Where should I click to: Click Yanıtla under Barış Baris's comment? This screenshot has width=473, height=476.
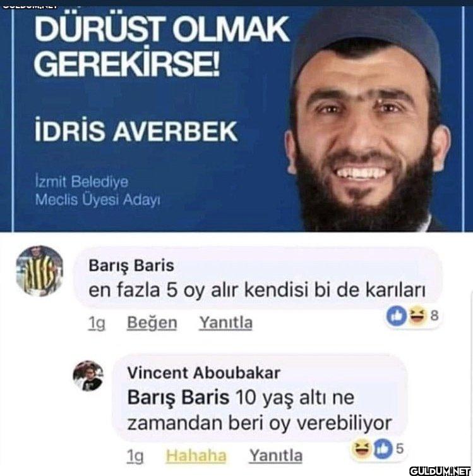pos(225,322)
